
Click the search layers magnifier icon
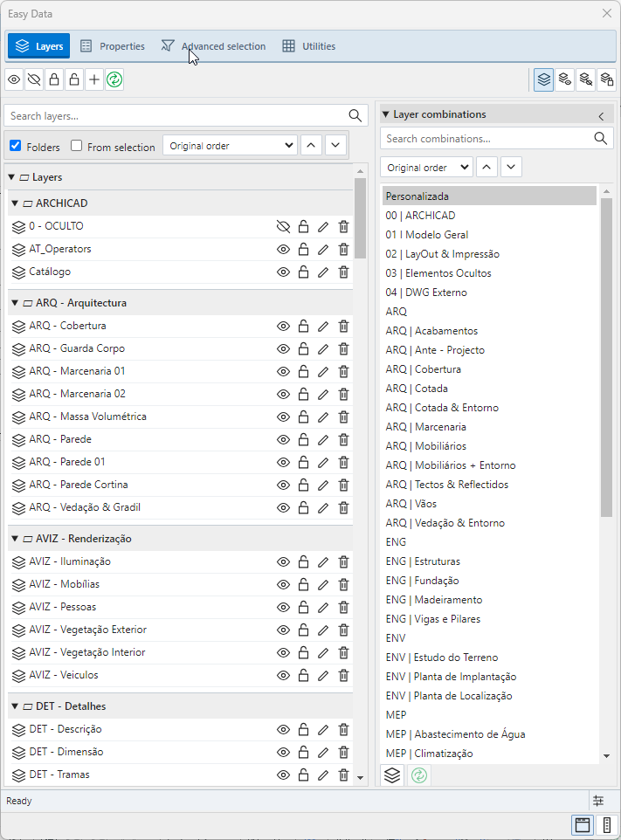(355, 116)
